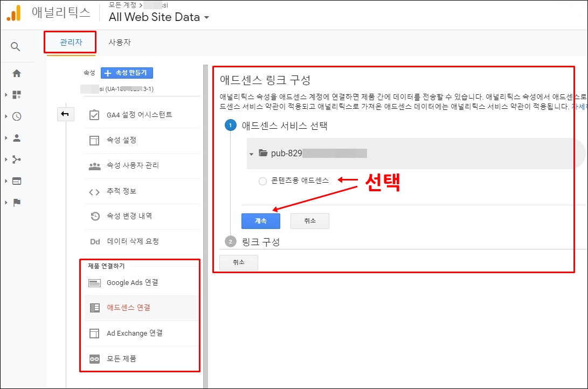Click the UA property ID text

point(130,89)
